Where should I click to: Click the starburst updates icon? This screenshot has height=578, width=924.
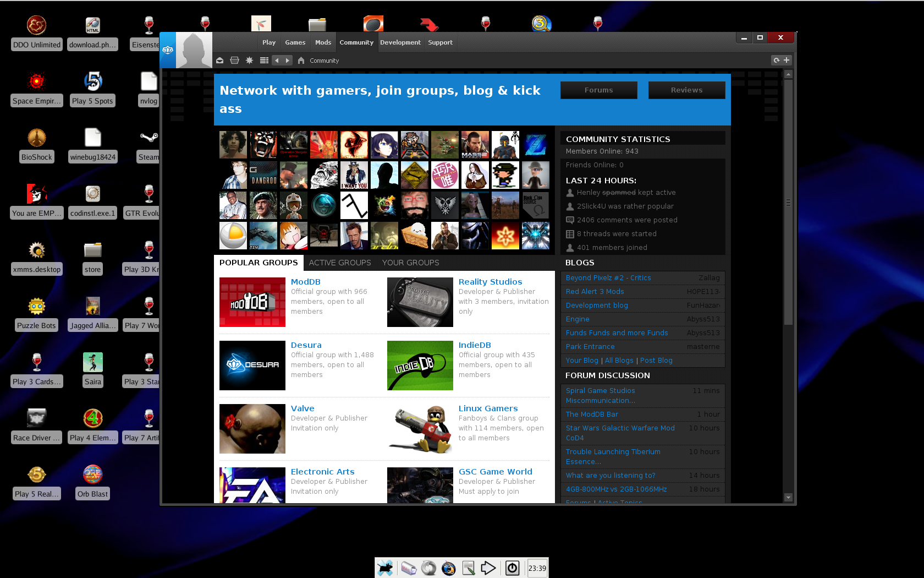click(x=249, y=61)
